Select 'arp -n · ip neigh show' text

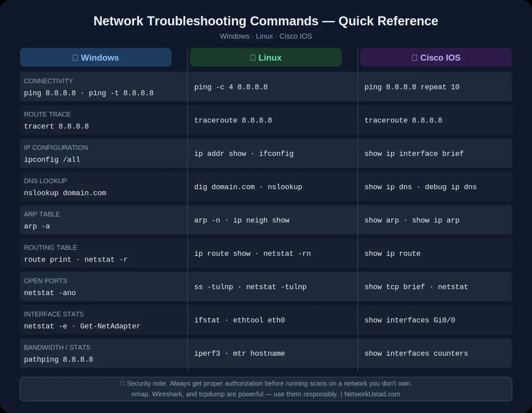(x=242, y=220)
